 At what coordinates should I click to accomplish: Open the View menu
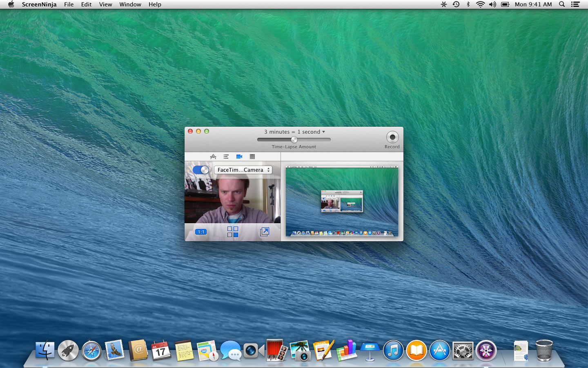pos(105,4)
